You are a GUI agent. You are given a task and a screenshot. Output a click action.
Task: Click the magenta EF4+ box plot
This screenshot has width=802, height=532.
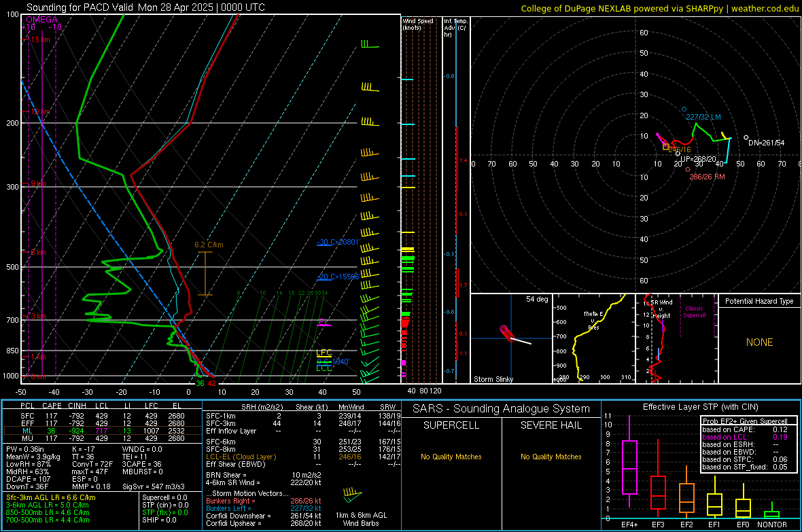pos(629,461)
